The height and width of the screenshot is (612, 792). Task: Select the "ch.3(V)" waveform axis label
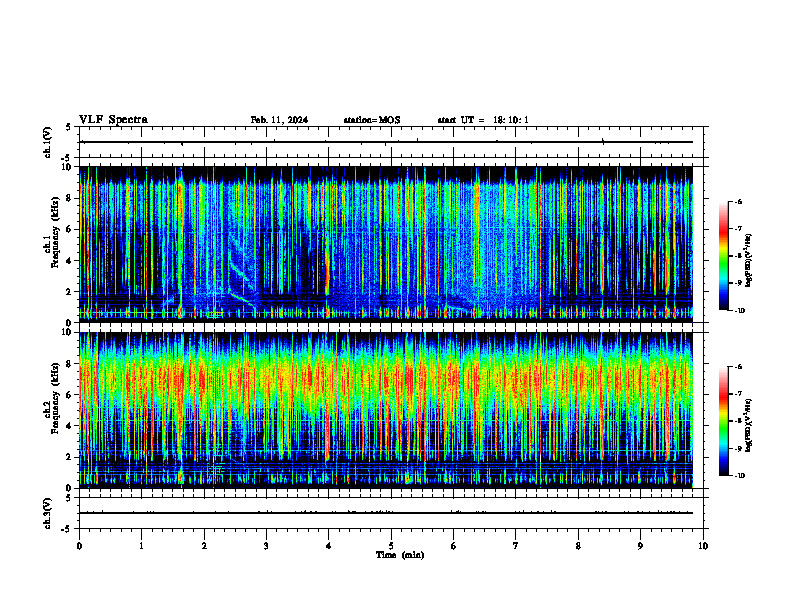coord(47,513)
